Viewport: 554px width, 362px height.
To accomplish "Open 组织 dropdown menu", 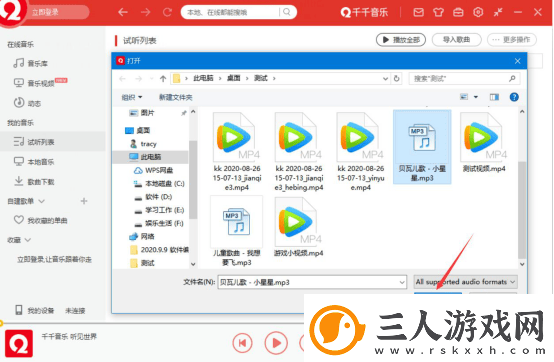I will tap(131, 97).
